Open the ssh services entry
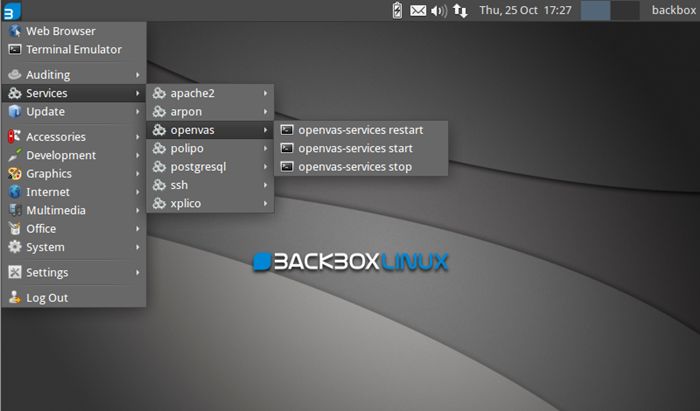The image size is (700, 411). 210,185
